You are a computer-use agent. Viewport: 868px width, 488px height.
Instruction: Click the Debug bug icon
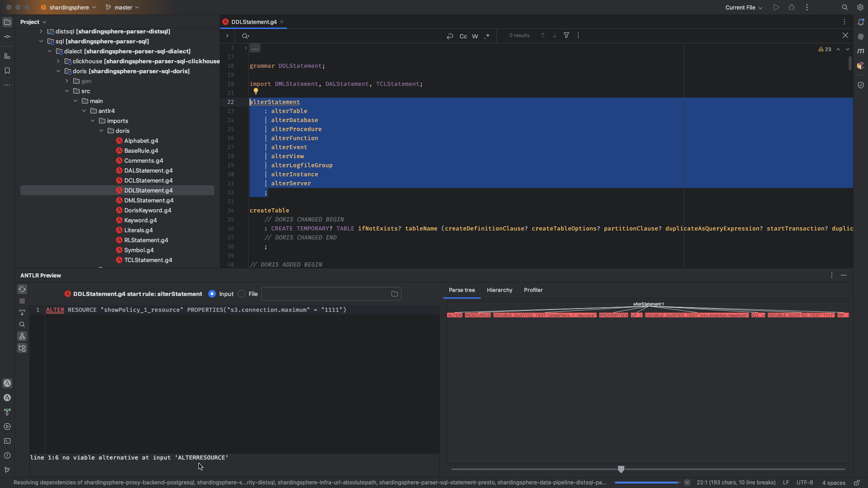tap(792, 8)
